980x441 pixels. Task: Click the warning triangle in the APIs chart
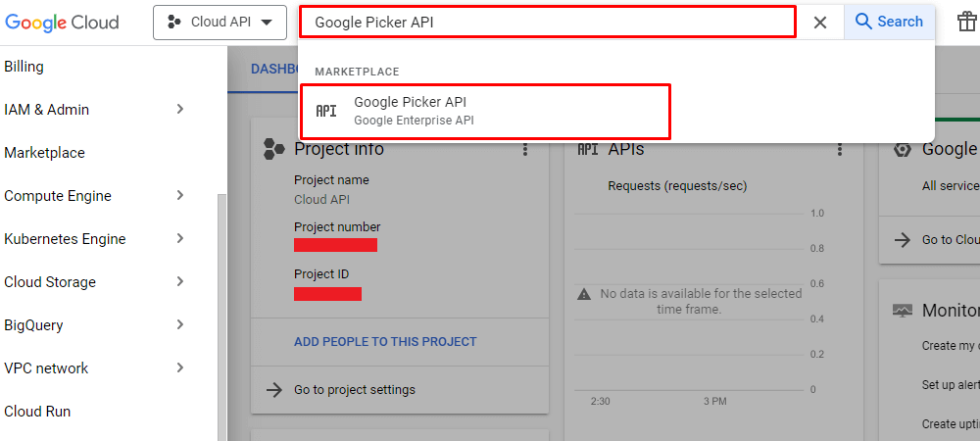point(584,294)
